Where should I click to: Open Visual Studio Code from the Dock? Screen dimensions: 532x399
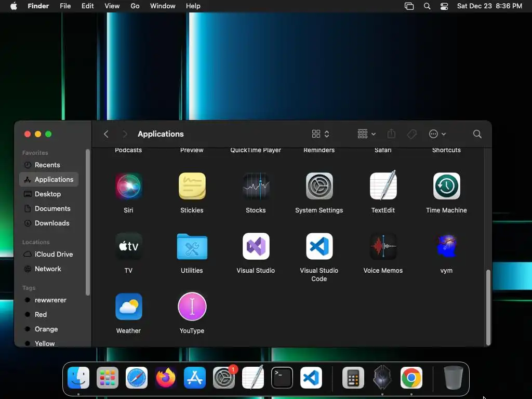tap(311, 378)
